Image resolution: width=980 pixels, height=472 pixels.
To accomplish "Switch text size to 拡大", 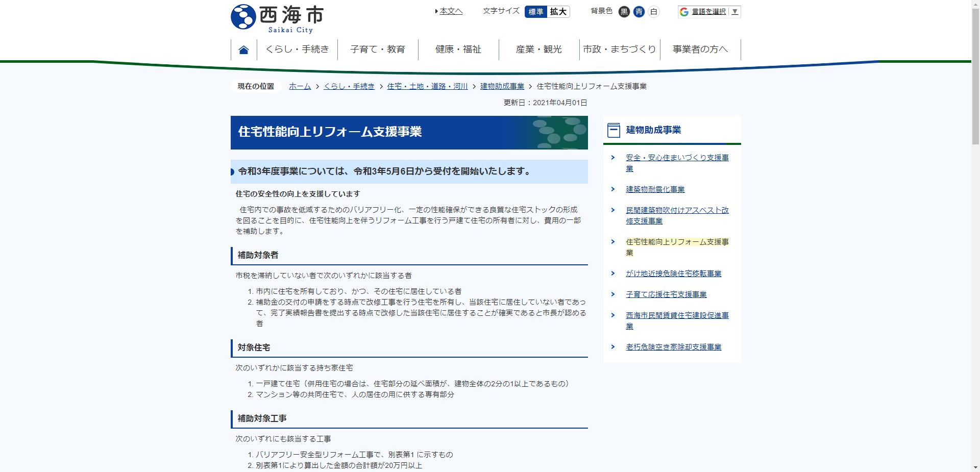I will click(x=559, y=11).
